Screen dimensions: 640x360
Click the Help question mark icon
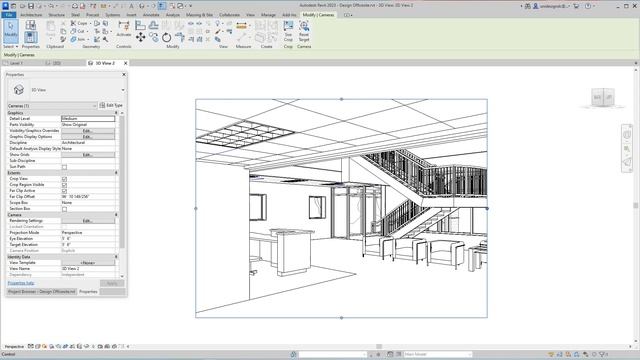(588, 6)
